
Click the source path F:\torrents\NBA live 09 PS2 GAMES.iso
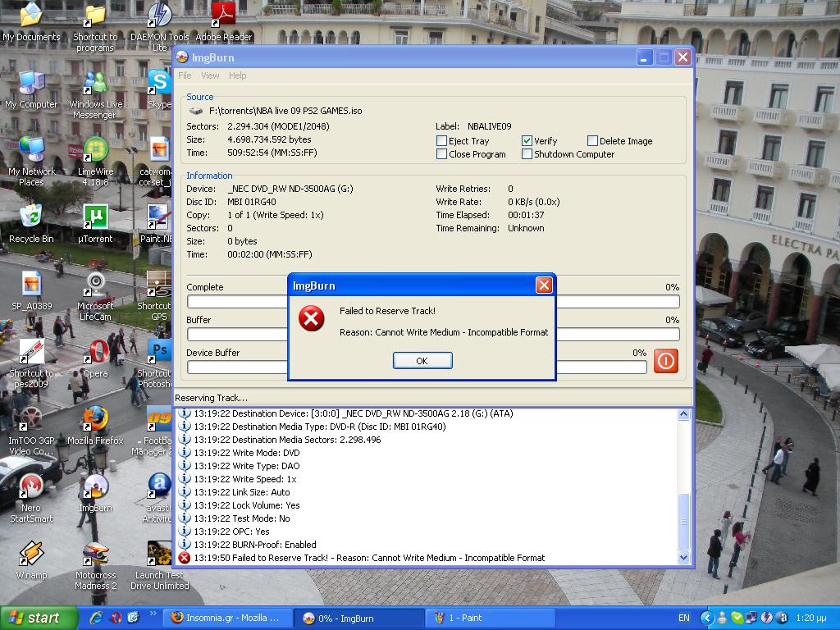[x=285, y=111]
